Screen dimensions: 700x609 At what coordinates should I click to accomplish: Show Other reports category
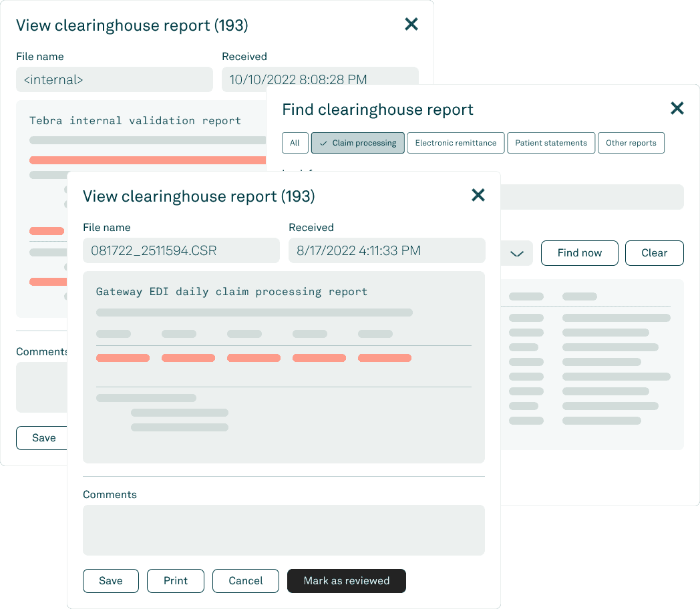tap(631, 143)
